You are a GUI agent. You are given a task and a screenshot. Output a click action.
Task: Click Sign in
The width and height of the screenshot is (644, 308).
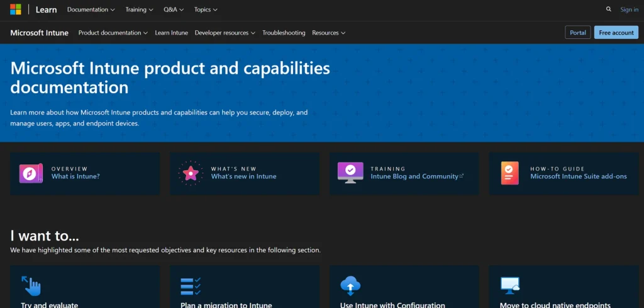(x=629, y=9)
